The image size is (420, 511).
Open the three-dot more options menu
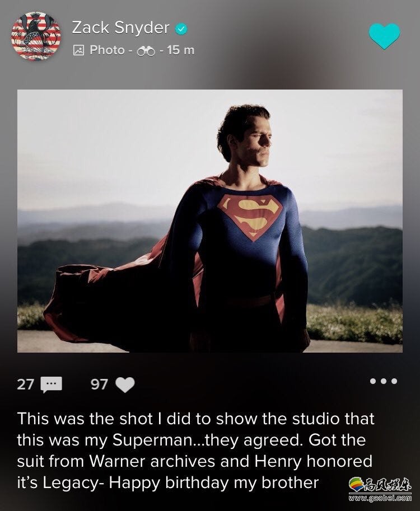[384, 382]
